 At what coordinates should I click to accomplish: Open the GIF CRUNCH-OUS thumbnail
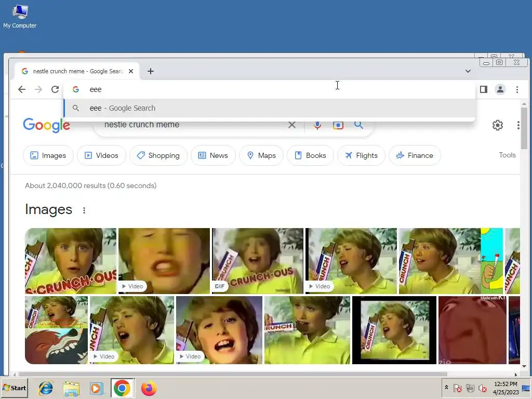(258, 261)
